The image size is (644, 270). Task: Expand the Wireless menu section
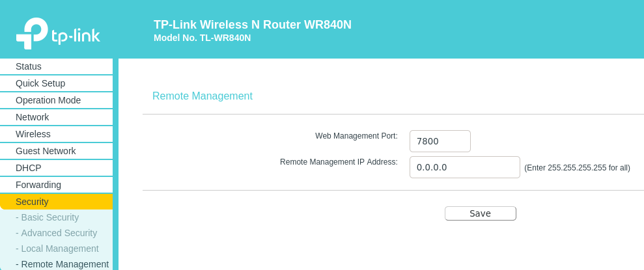33,134
